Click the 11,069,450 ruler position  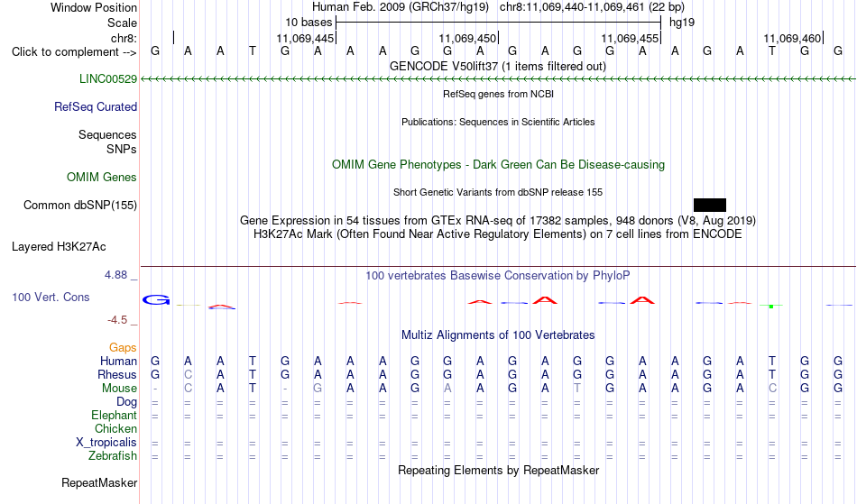[467, 38]
